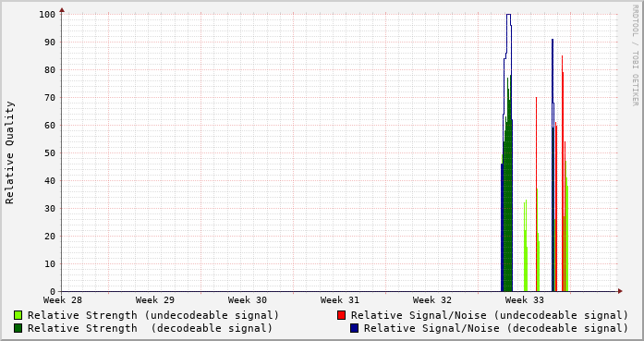The width and height of the screenshot is (644, 341).
Task: Click the Week 30 axis label
Action: pyautogui.click(x=248, y=300)
